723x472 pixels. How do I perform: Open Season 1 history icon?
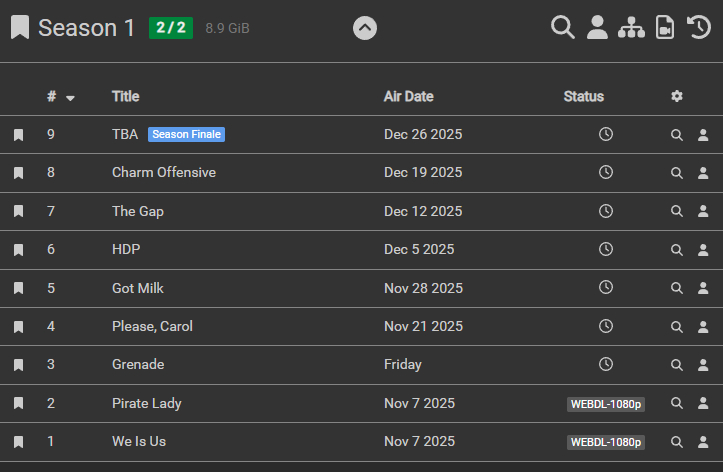pos(699,28)
